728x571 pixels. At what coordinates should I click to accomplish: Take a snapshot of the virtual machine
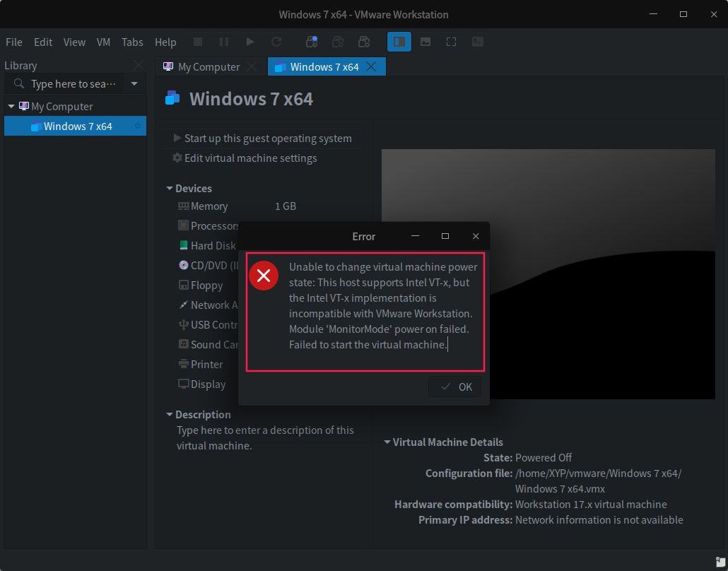pos(312,42)
